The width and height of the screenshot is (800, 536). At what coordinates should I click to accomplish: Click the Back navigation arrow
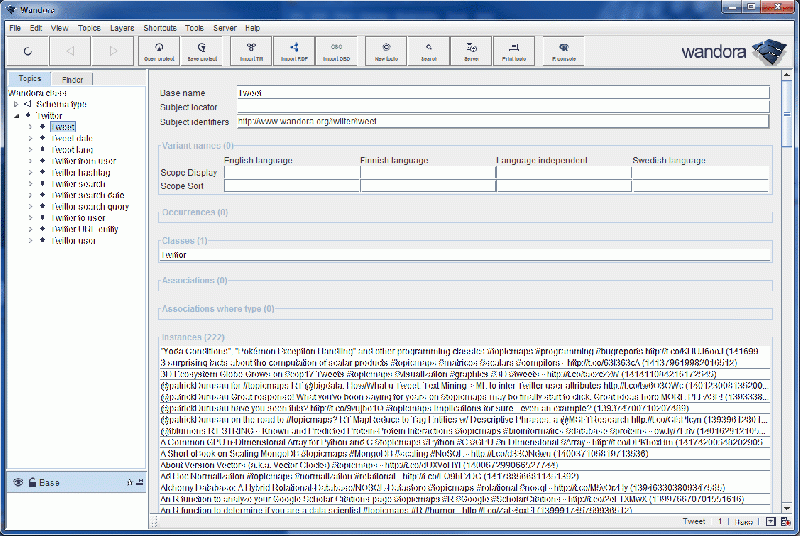(x=70, y=50)
